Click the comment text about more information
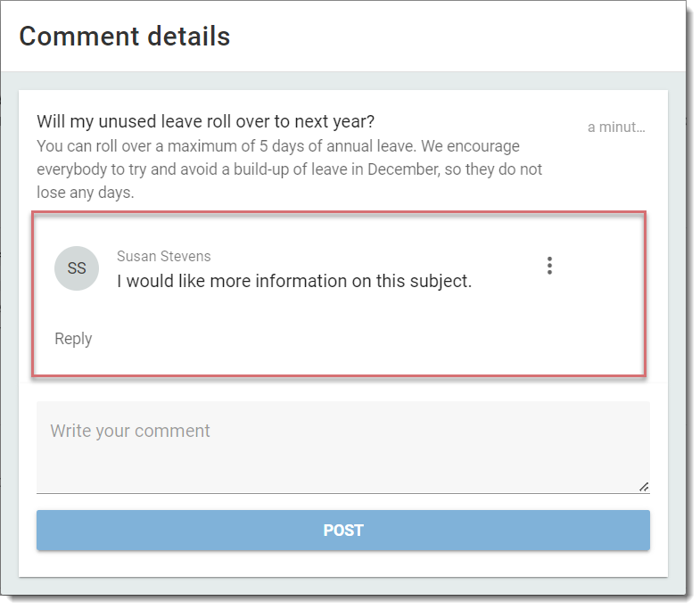 (294, 281)
